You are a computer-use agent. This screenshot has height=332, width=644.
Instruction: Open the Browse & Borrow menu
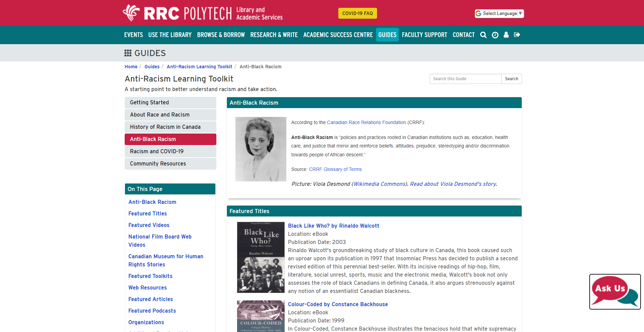(x=221, y=35)
